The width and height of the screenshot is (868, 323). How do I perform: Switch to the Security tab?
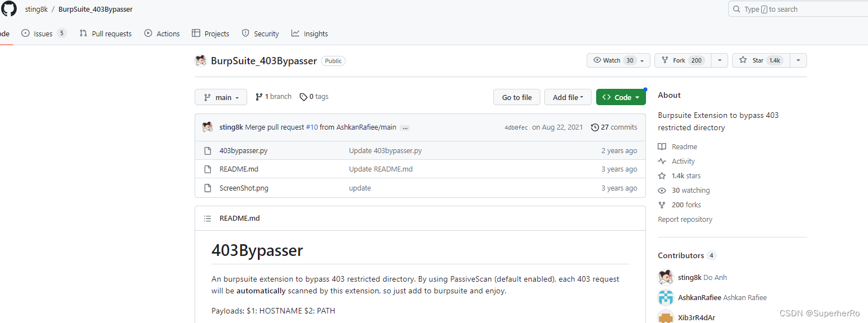click(260, 34)
